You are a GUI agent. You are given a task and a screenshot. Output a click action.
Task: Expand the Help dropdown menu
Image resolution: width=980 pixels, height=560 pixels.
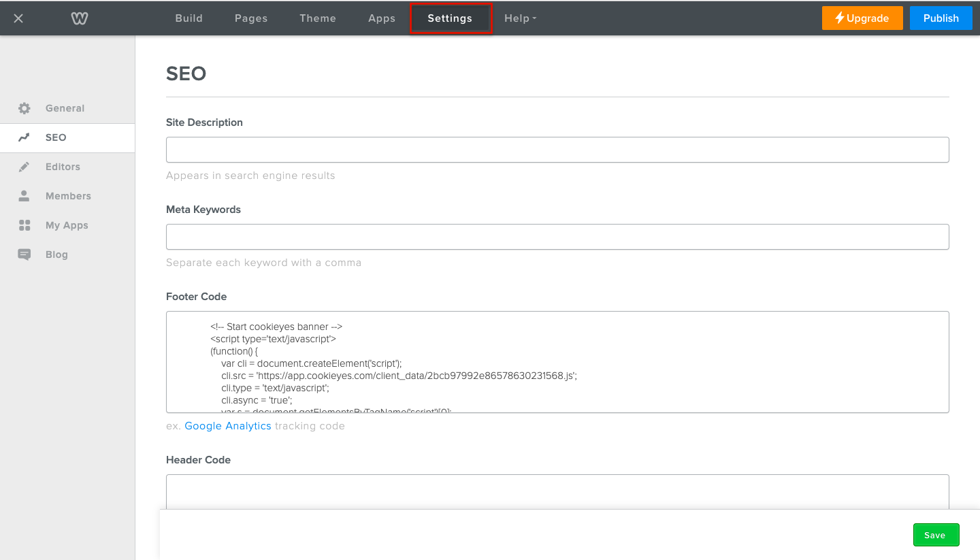[521, 18]
